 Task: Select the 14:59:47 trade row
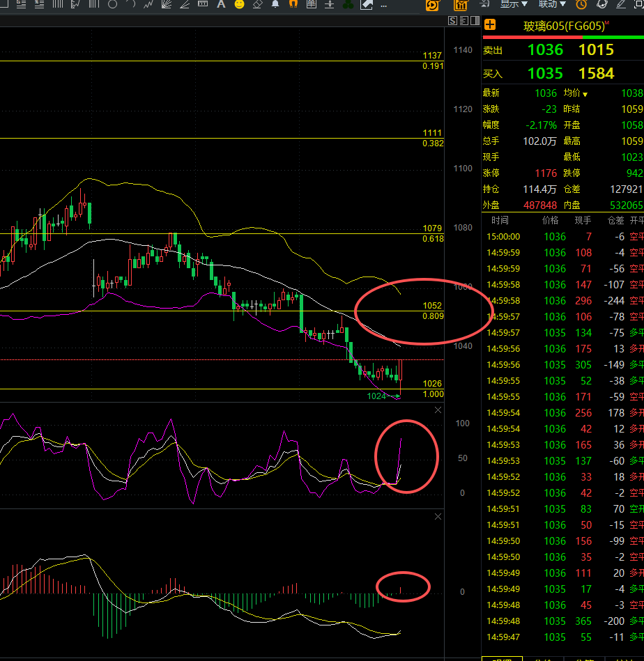click(x=562, y=637)
